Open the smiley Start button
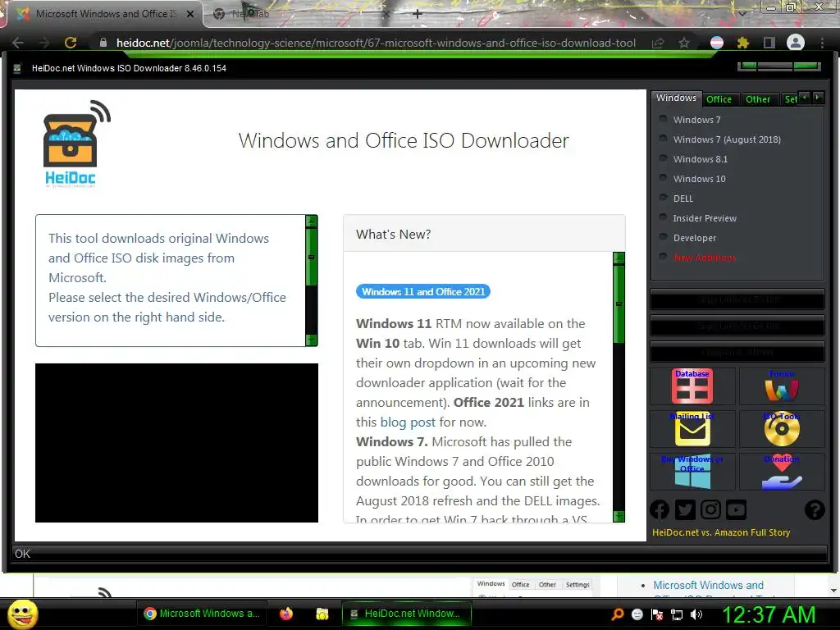This screenshot has width=840, height=630. [x=22, y=614]
